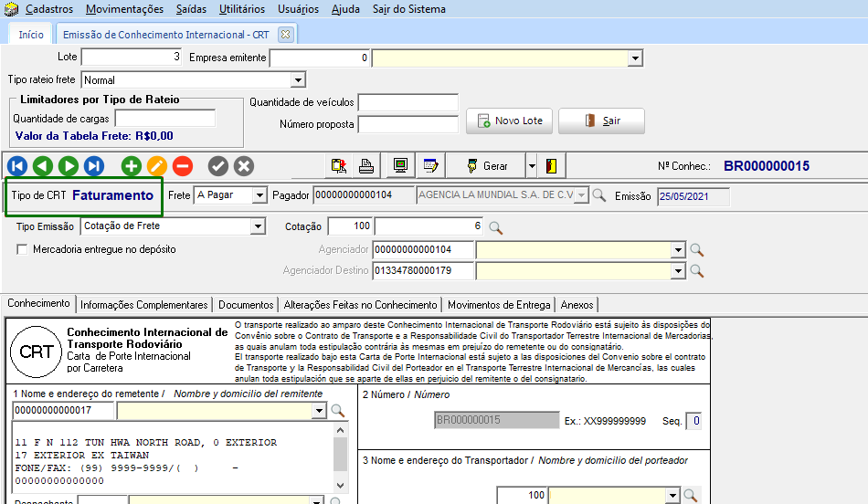The width and height of the screenshot is (868, 504).
Task: Open Tipo rateio frete dropdown
Action: click(x=298, y=80)
